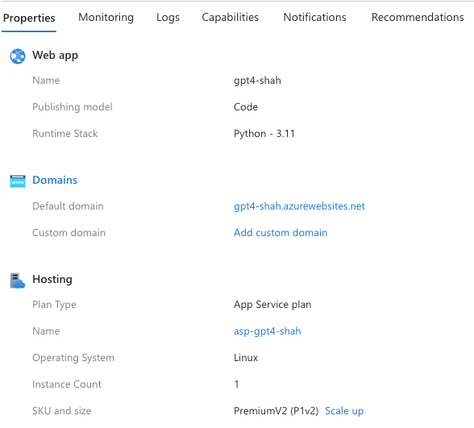Open the Monitoring tab
This screenshot has height=428, width=474.
(106, 17)
